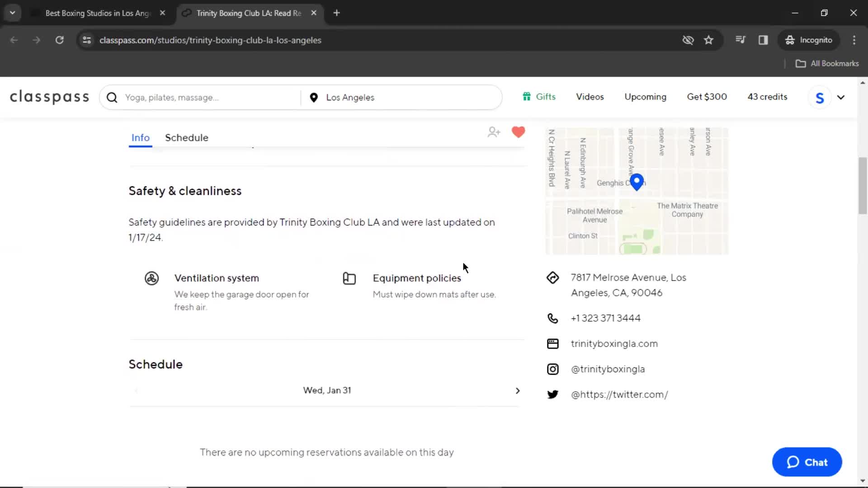Screen dimensions: 868x488
Task: Open the @https://twitter.com/ link
Action: (x=619, y=394)
